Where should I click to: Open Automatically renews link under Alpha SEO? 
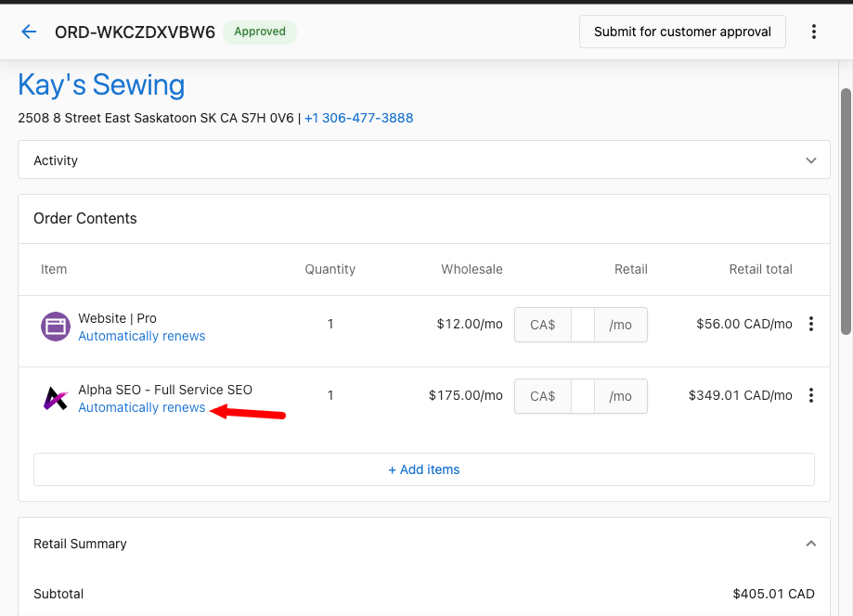(x=141, y=407)
